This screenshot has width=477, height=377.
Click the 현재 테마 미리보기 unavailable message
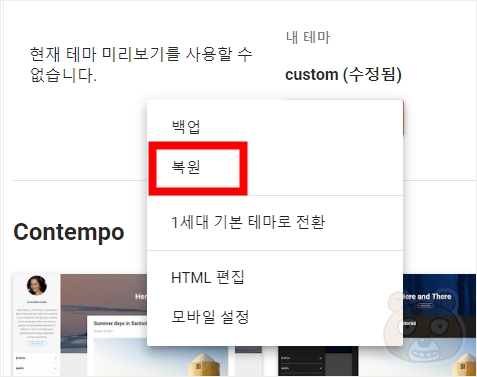141,65
